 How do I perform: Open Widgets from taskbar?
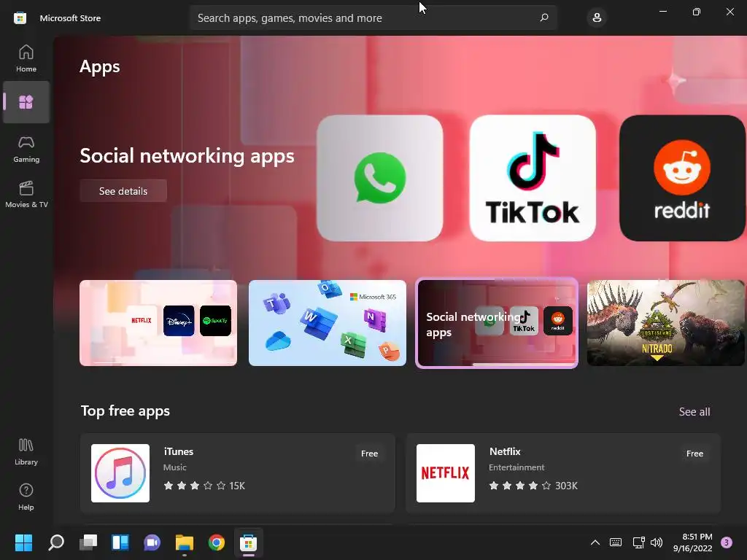120,542
